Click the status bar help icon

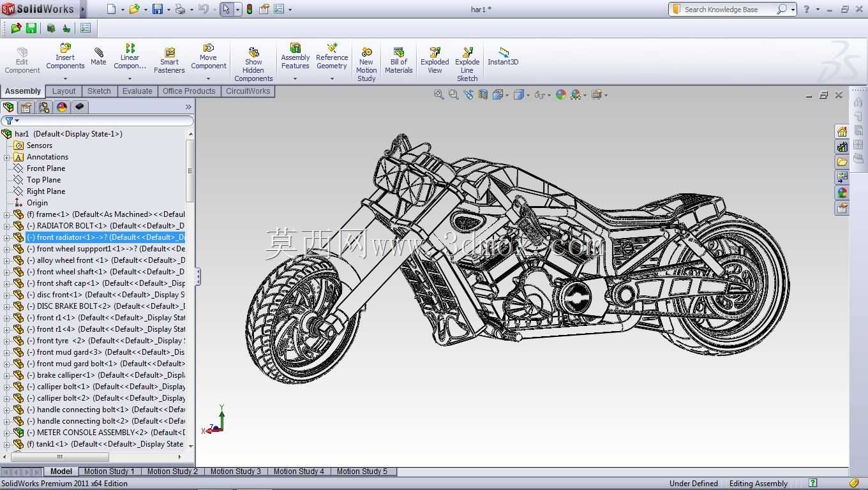(812, 483)
